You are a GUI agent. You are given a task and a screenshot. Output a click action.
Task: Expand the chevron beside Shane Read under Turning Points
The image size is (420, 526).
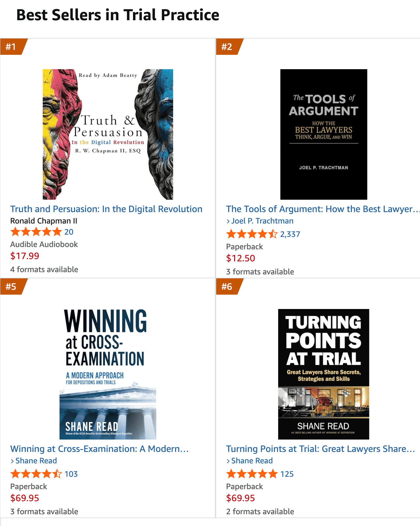point(228,460)
